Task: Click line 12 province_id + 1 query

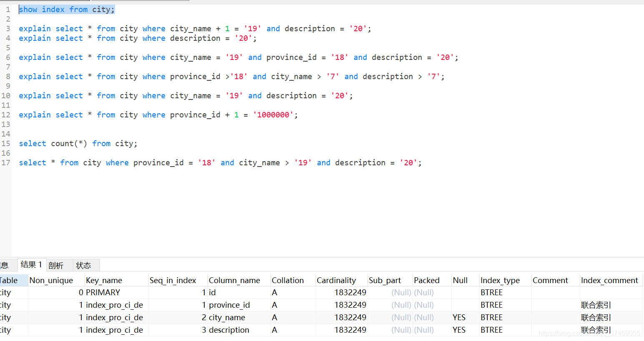Action: pyautogui.click(x=158, y=114)
